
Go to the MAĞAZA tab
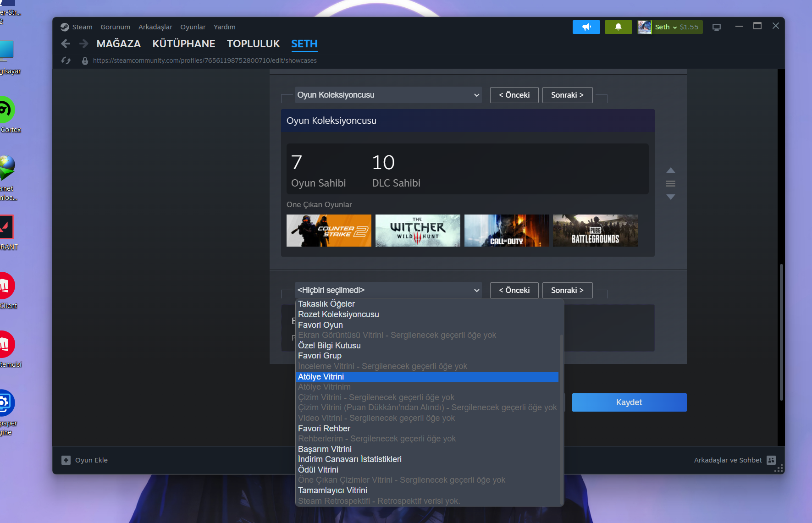[x=119, y=44]
